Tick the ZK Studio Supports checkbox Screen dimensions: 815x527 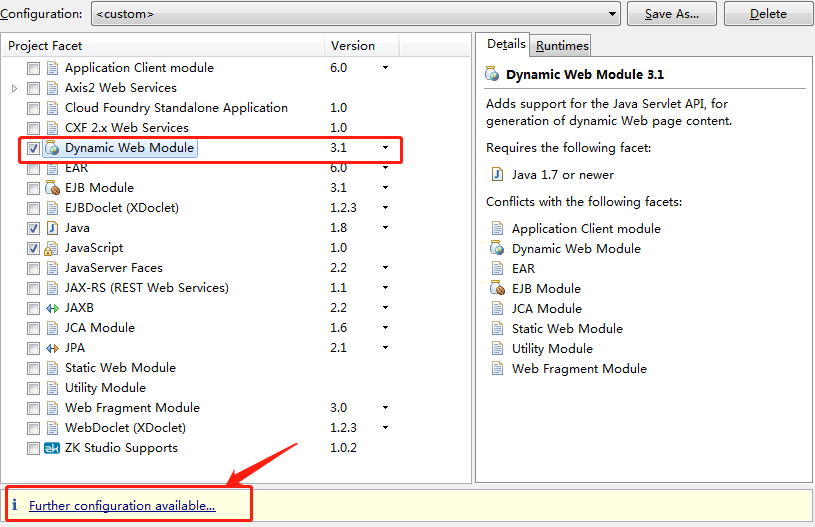click(x=33, y=449)
